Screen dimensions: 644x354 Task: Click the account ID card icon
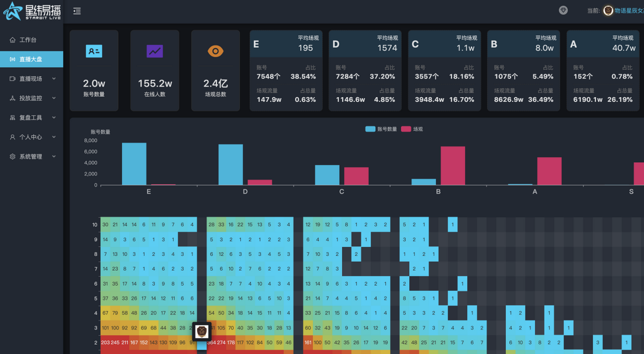point(94,51)
